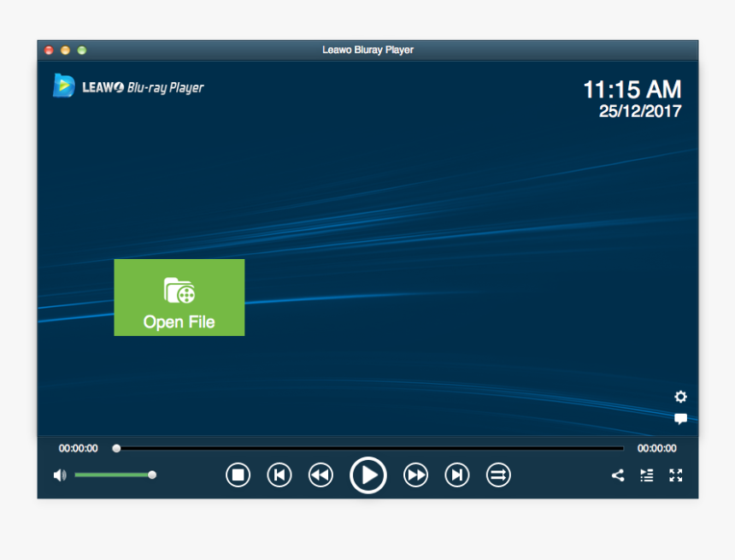The width and height of the screenshot is (735, 560).
Task: Click the share icon
Action: coord(618,475)
